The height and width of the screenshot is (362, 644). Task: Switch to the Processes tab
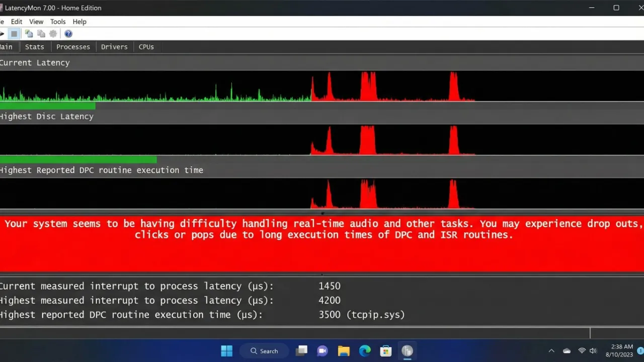(73, 47)
